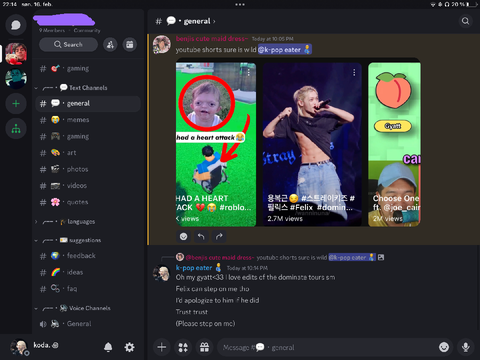Image resolution: width=480 pixels, height=360 pixels.
Task: Open notifications bell icon
Action: [108, 347]
